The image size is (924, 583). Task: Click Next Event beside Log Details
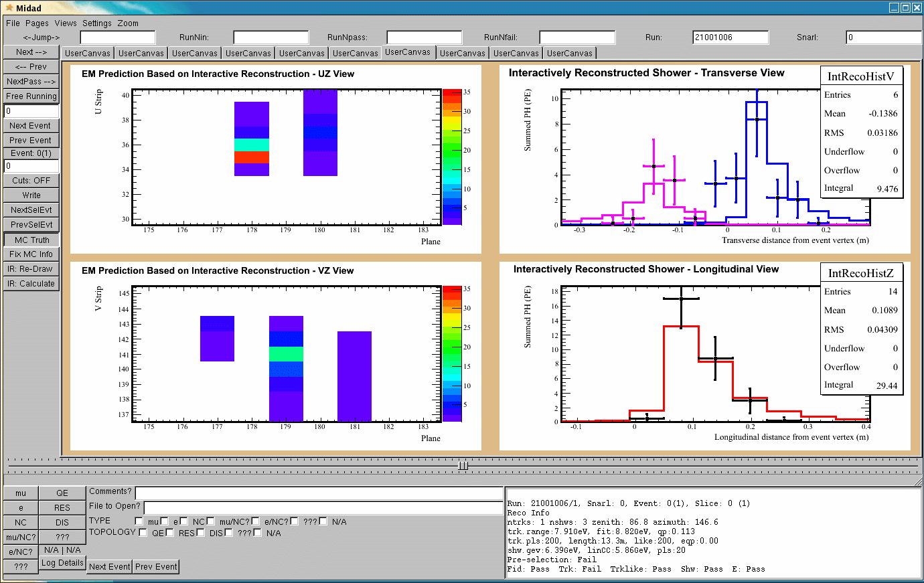point(110,567)
